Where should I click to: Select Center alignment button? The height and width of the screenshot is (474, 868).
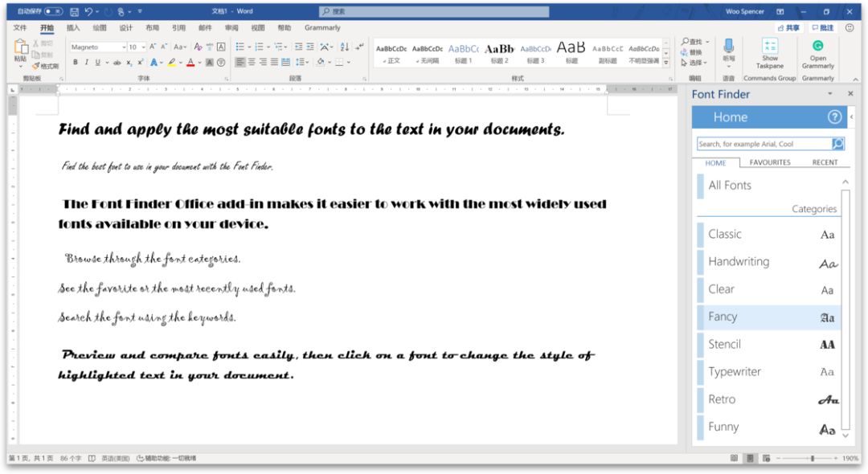click(x=252, y=63)
